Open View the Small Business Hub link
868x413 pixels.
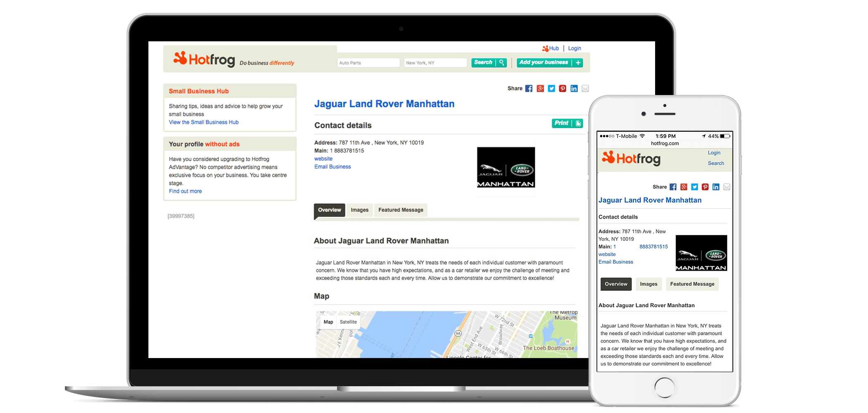click(x=203, y=122)
